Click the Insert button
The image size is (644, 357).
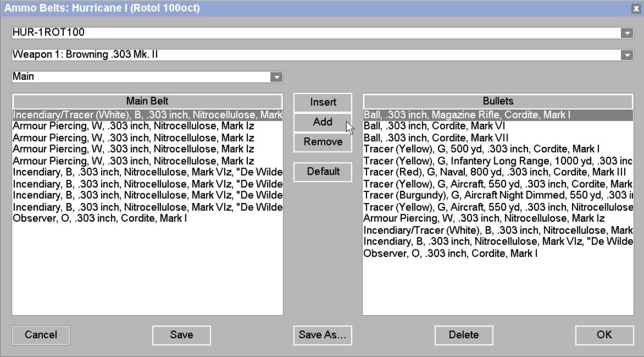click(x=323, y=102)
